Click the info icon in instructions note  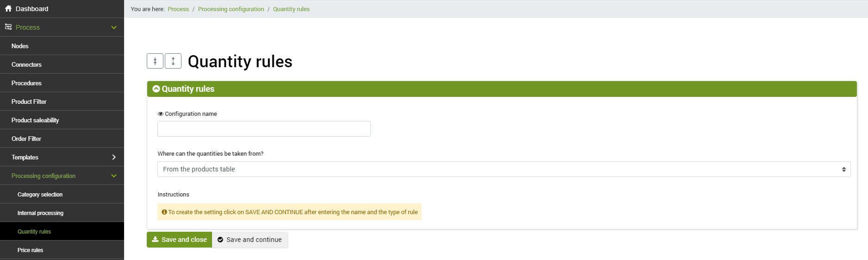pyautogui.click(x=164, y=212)
